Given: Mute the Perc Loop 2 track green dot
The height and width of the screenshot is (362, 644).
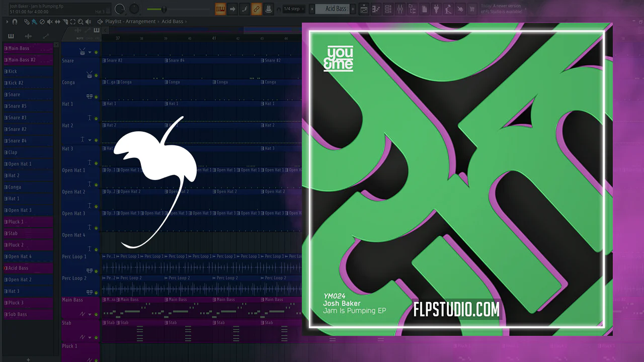Looking at the screenshot, I should pyautogui.click(x=96, y=292).
